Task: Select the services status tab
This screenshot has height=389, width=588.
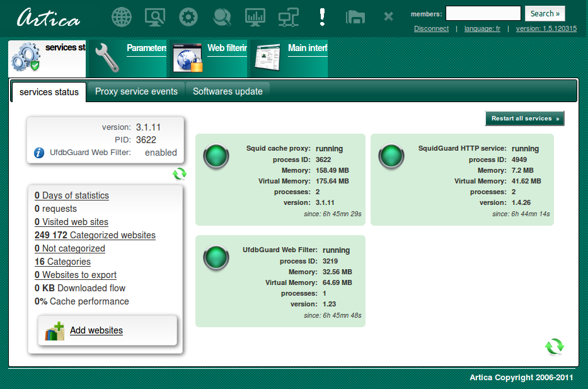Action: pyautogui.click(x=49, y=92)
